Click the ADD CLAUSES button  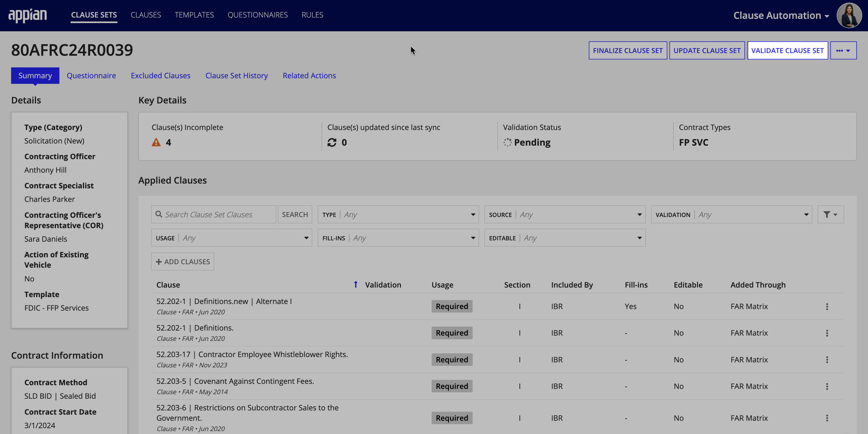(183, 261)
